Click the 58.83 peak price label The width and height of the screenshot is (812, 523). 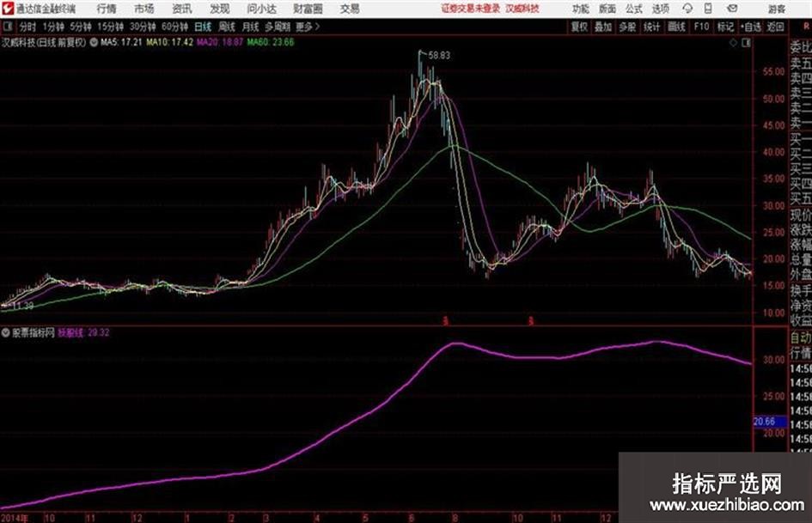coord(440,56)
